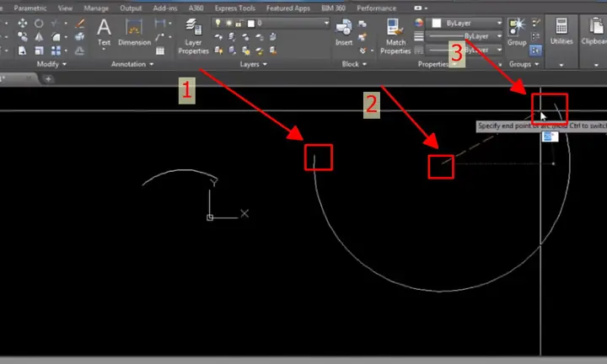This screenshot has width=607, height=364.
Task: Click the Layer Freeze icon
Action: 245,37
